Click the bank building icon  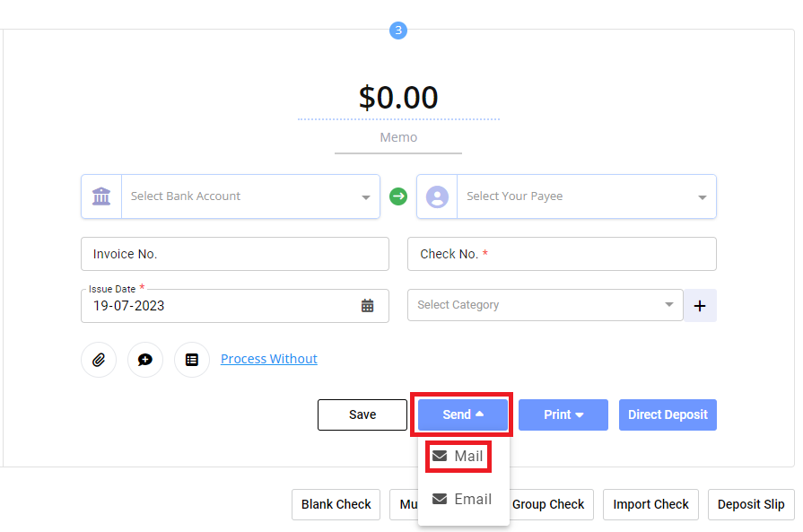point(101,196)
